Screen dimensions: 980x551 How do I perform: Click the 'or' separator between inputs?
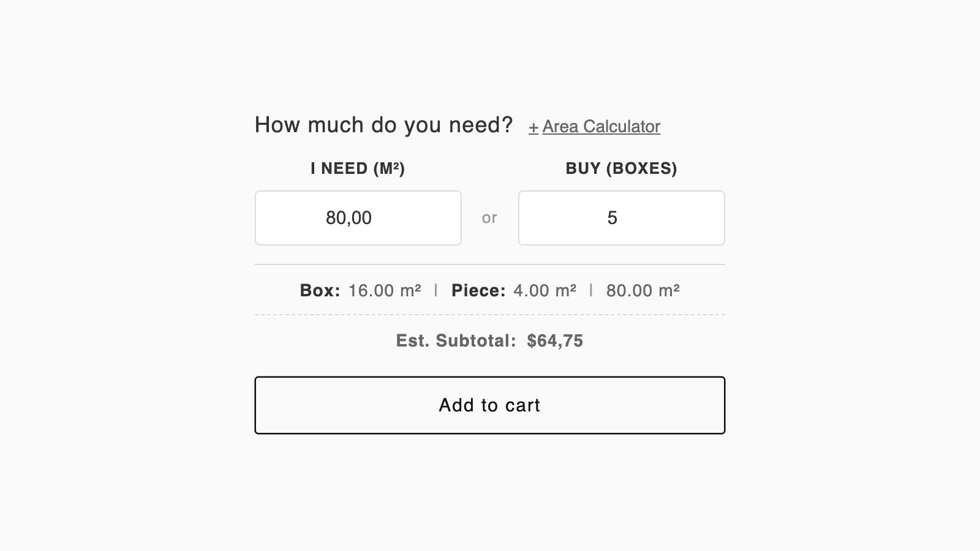click(x=489, y=218)
